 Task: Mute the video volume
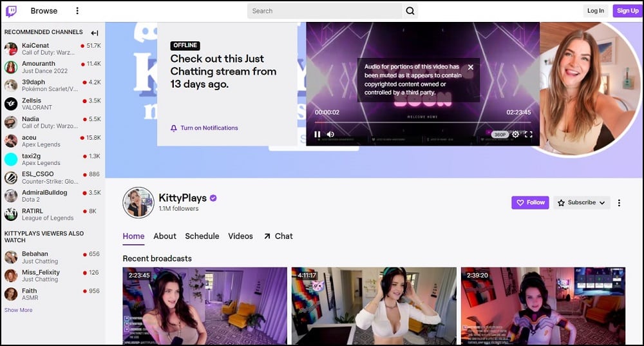pyautogui.click(x=330, y=135)
